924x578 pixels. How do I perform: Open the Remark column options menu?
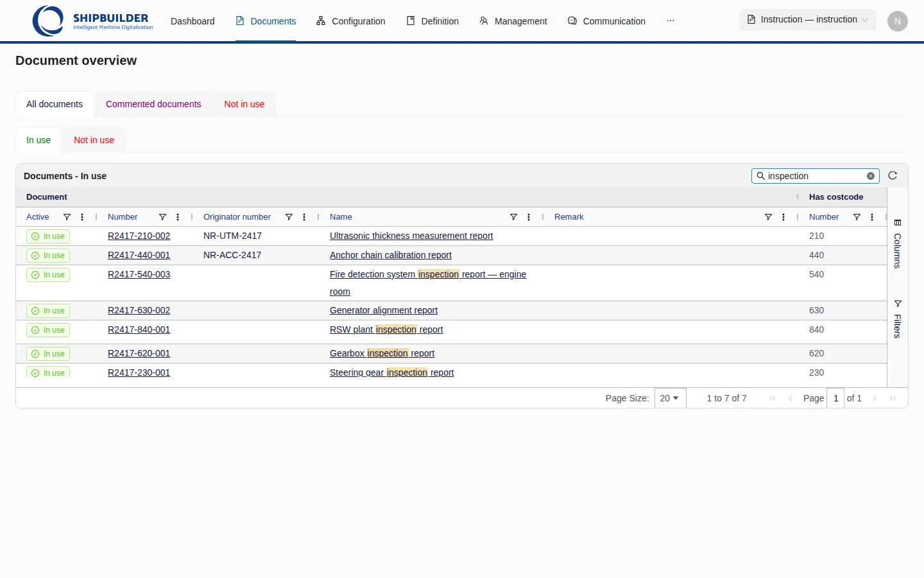[783, 217]
